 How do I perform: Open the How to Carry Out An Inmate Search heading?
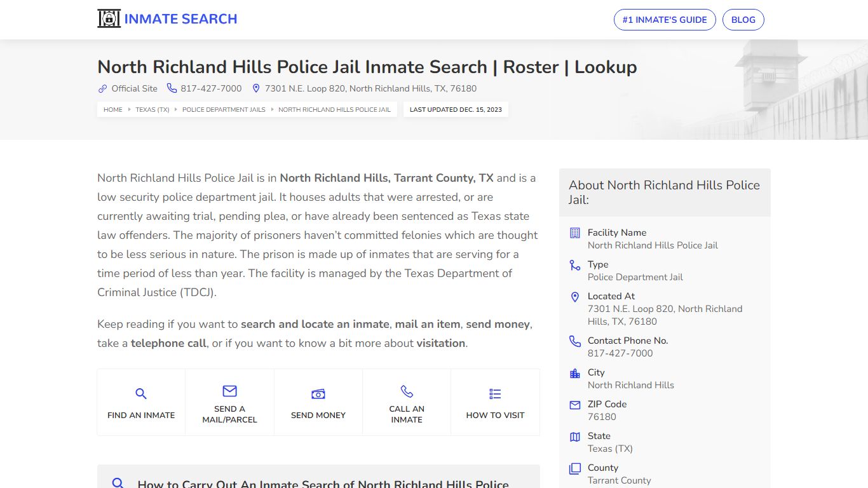coord(323,484)
